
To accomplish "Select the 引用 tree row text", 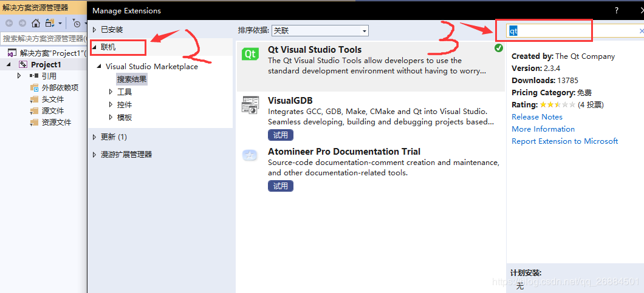I will pyautogui.click(x=49, y=76).
